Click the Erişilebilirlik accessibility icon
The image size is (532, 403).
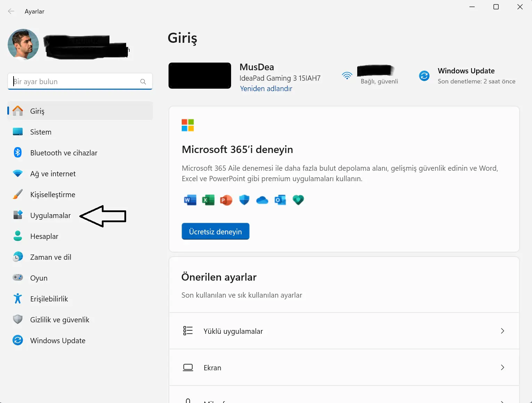pyautogui.click(x=18, y=299)
